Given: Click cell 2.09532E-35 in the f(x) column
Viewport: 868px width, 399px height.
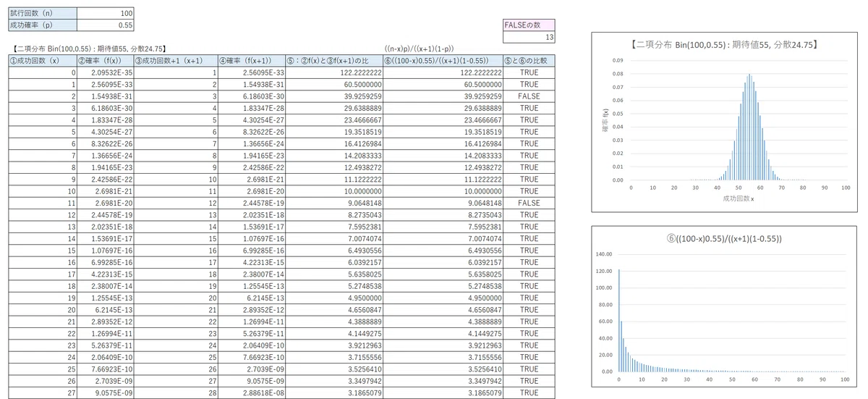Looking at the screenshot, I should pos(105,73).
